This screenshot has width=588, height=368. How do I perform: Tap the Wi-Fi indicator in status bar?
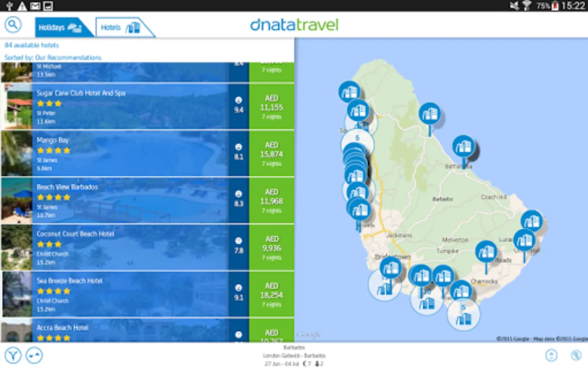coord(527,6)
